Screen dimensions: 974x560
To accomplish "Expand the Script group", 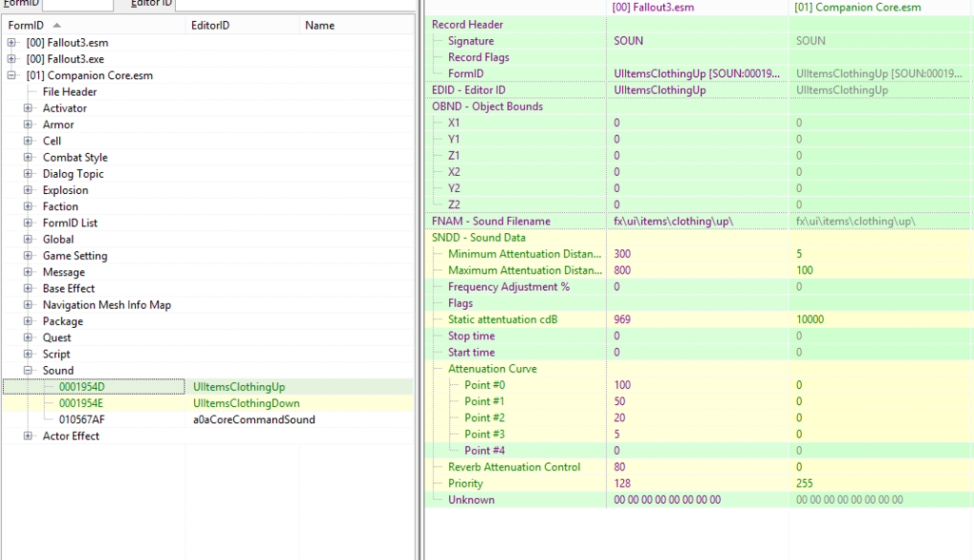I will (28, 354).
